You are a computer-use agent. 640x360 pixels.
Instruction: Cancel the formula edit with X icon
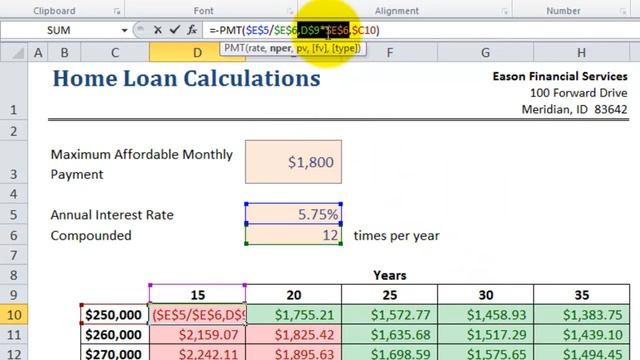click(158, 30)
